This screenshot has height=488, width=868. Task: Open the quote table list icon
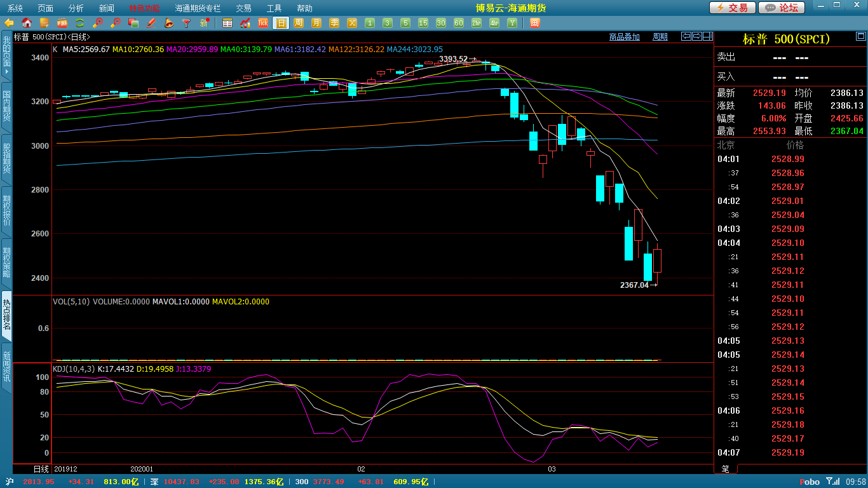click(x=227, y=23)
